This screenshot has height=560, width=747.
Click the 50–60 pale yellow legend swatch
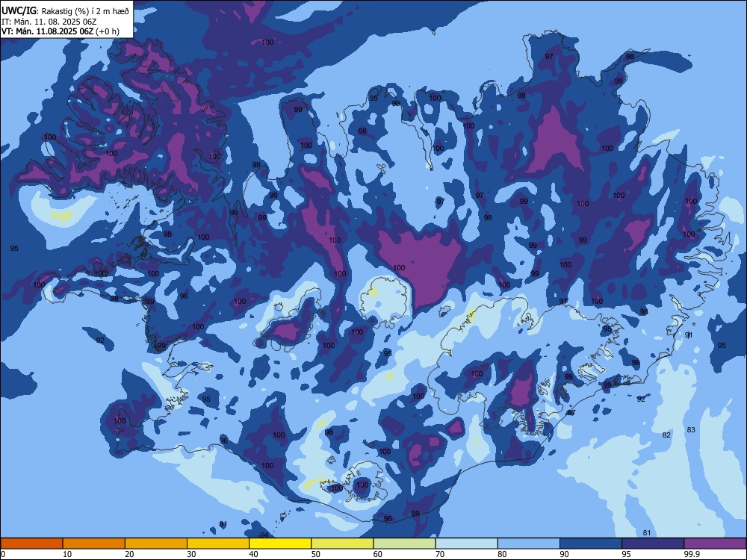pyautogui.click(x=342, y=544)
